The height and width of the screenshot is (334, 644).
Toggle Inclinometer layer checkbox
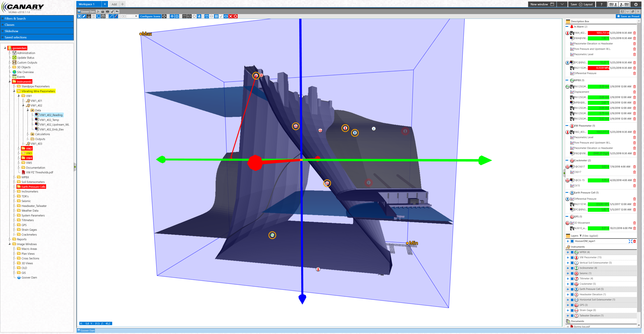click(572, 268)
